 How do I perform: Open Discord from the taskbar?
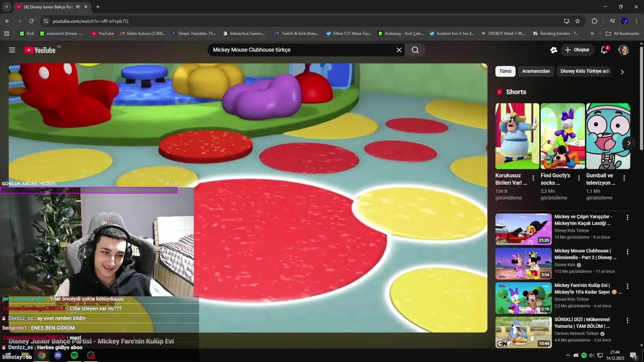58,355
